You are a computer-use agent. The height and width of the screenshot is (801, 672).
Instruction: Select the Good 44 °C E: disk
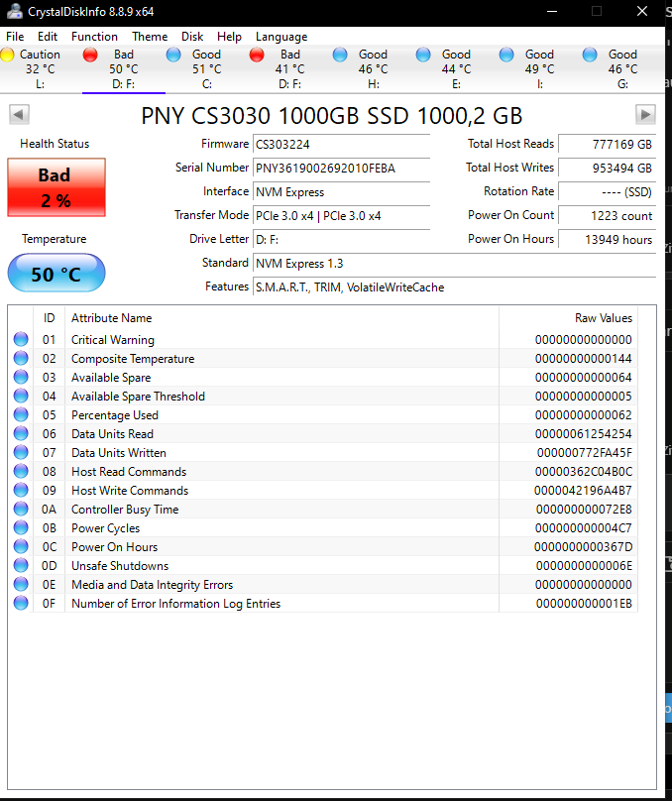click(x=457, y=69)
